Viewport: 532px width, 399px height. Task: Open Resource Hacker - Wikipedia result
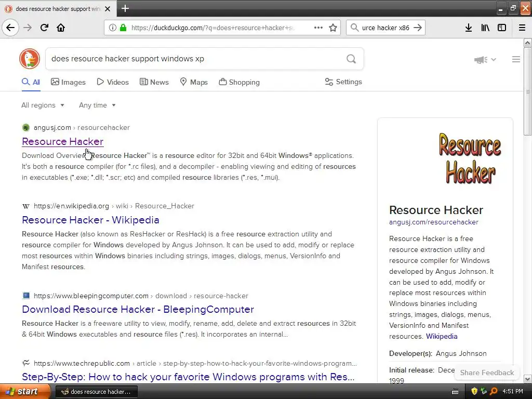click(90, 220)
